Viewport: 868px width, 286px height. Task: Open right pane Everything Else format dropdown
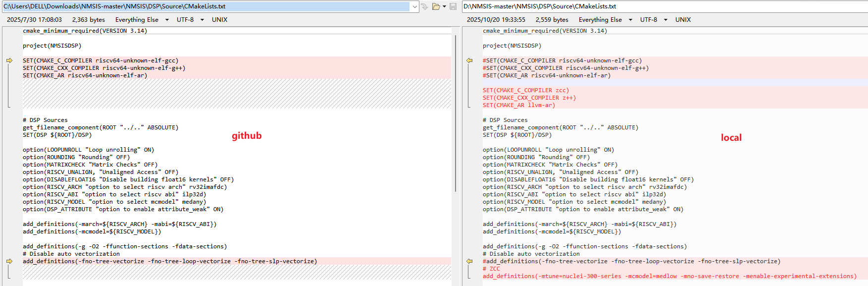click(630, 20)
